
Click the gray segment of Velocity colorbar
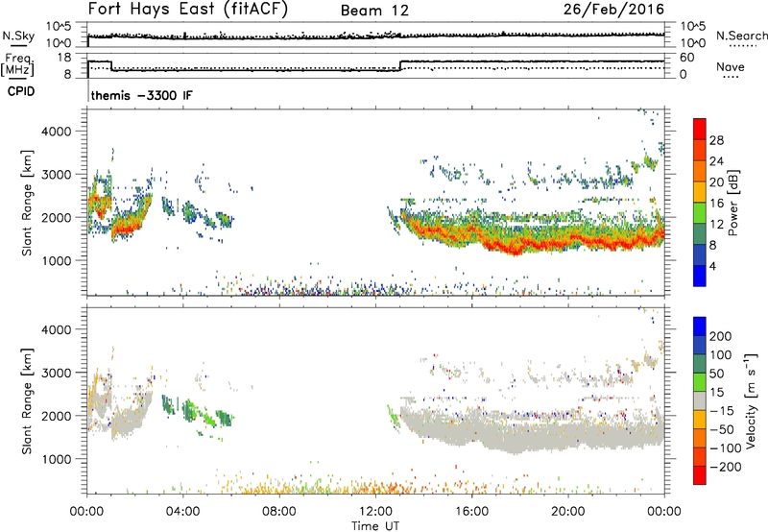[700, 400]
